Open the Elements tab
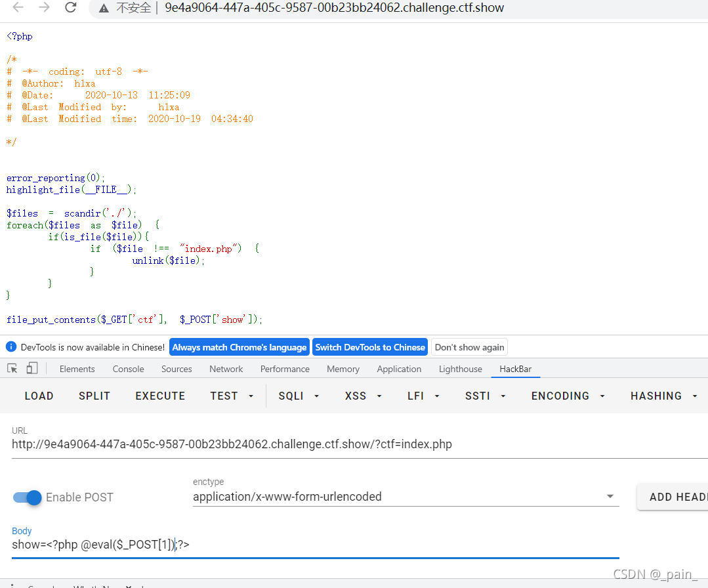 (77, 369)
